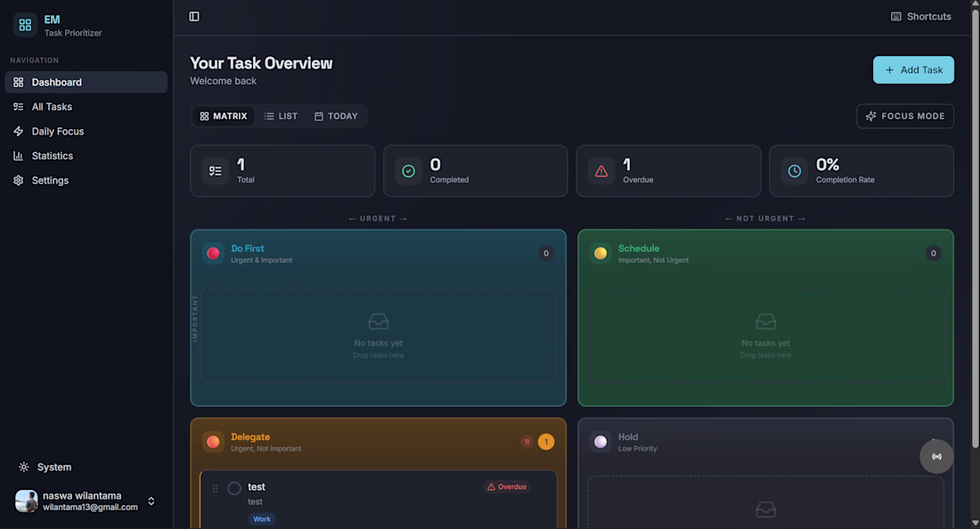Viewport: 980px width, 529px height.
Task: Click the orange Delegate quadrant dot
Action: point(213,442)
